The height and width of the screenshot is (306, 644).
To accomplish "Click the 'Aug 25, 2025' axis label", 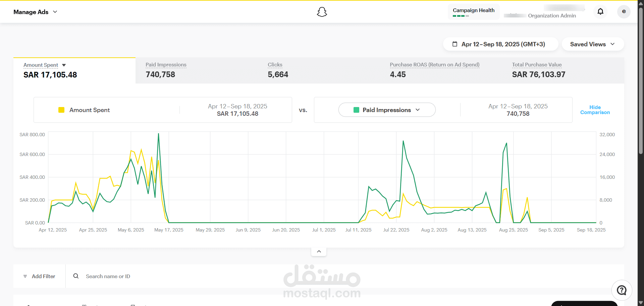I will (513, 230).
